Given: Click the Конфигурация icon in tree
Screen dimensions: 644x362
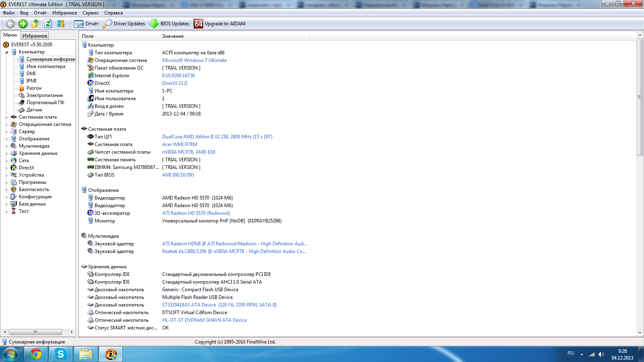Looking at the screenshot, I should click(x=14, y=197).
